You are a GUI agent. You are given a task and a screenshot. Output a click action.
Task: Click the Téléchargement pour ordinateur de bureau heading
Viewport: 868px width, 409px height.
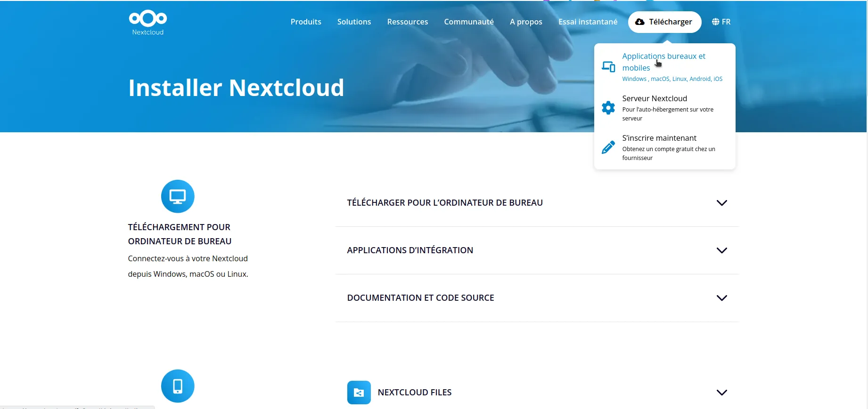[x=180, y=234]
